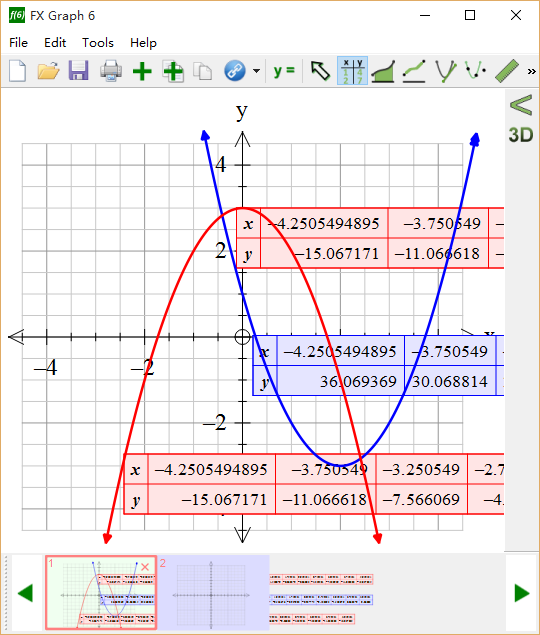Pick the green ruler tool
This screenshot has width=540, height=635.
[x=507, y=71]
